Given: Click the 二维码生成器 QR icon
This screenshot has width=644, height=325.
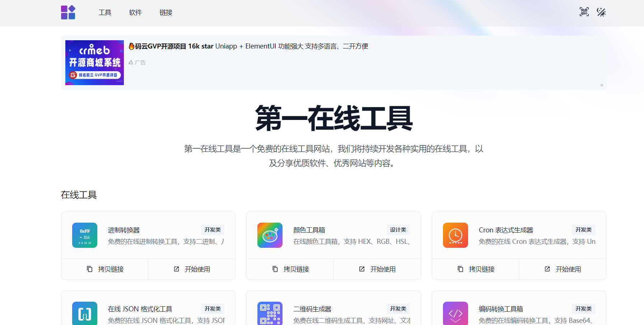Looking at the screenshot, I should pos(270,314).
